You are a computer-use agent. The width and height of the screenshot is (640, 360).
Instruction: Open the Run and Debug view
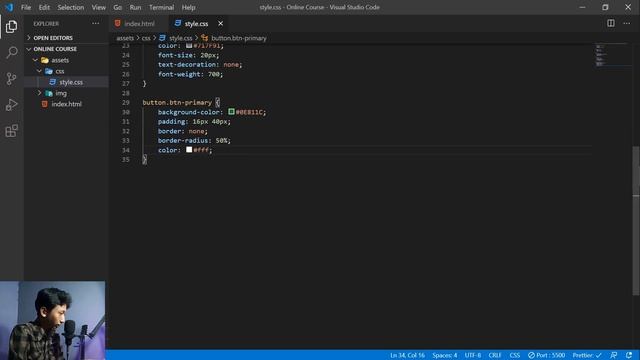tap(11, 104)
